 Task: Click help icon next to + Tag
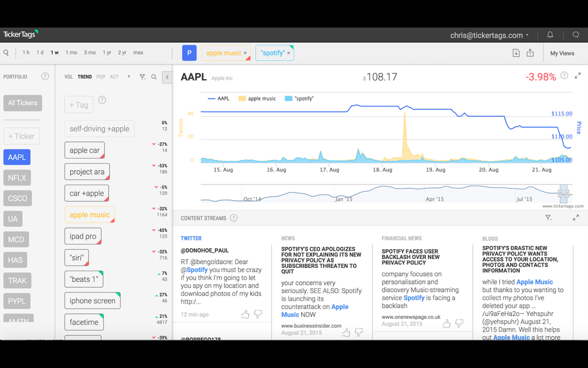pos(102,100)
